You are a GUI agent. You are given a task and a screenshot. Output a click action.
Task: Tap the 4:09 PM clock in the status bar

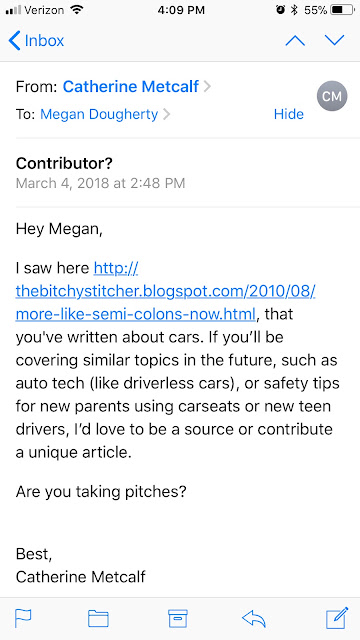coord(181,10)
